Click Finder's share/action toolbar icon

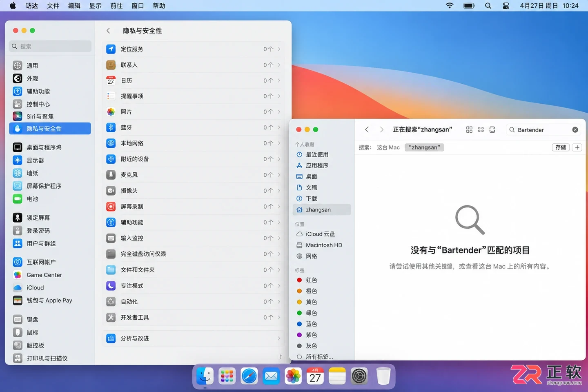tap(492, 129)
